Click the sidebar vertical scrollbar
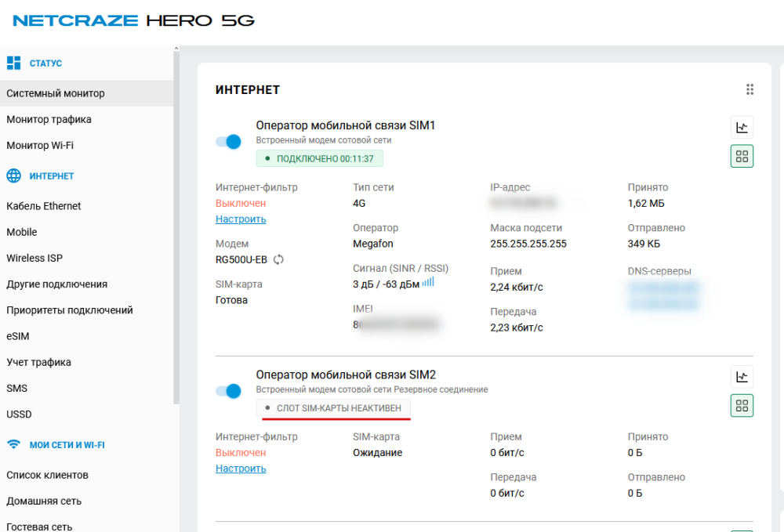Image resolution: width=784 pixels, height=532 pixels. click(176, 235)
